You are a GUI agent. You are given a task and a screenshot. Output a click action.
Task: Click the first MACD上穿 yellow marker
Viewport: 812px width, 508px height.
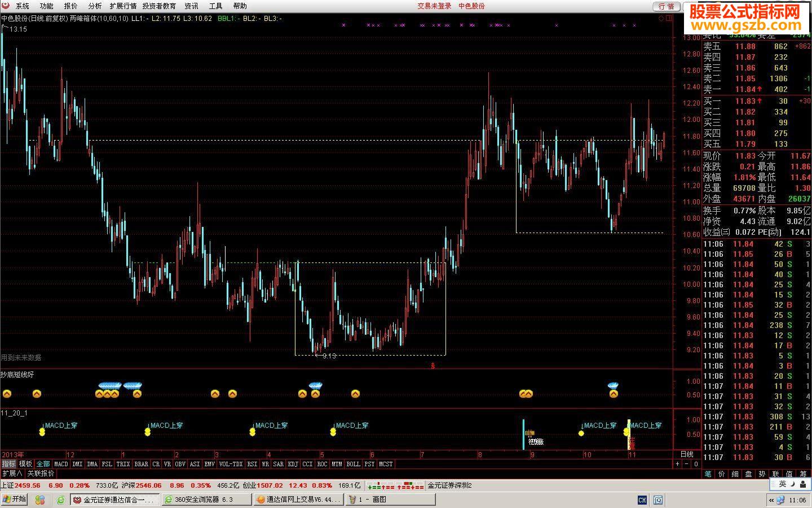42,432
